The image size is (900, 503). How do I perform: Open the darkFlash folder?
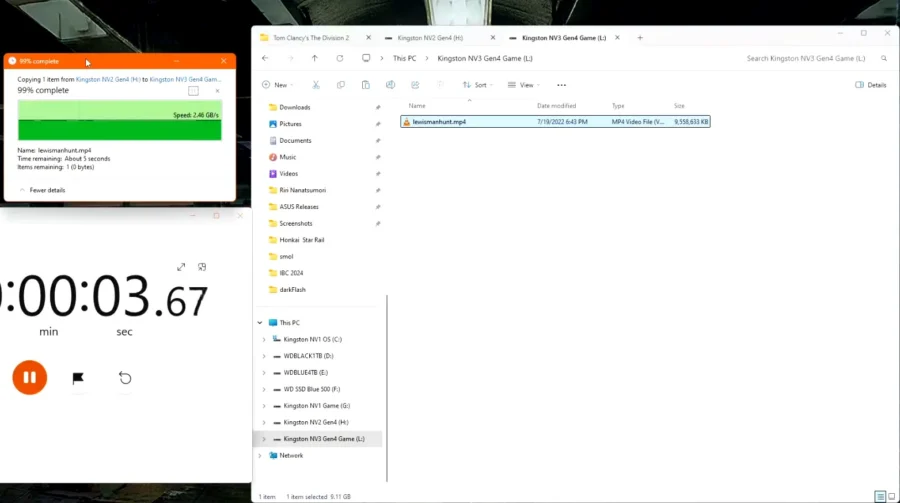(292, 290)
